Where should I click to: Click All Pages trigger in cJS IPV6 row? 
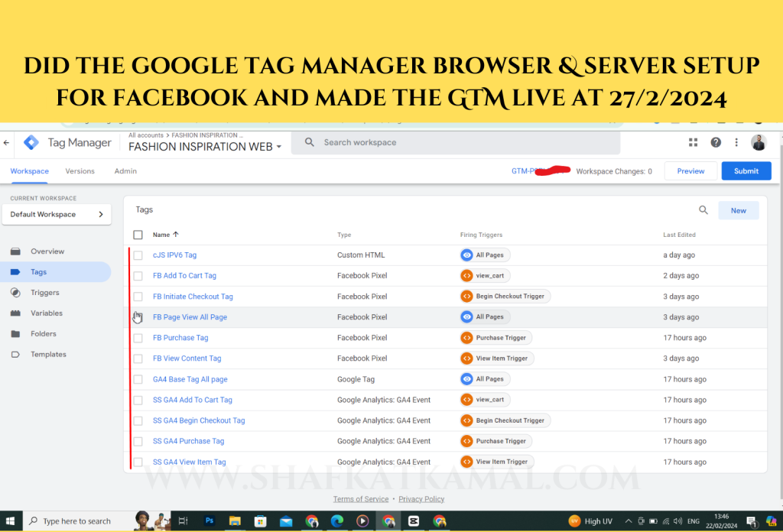tap(485, 255)
